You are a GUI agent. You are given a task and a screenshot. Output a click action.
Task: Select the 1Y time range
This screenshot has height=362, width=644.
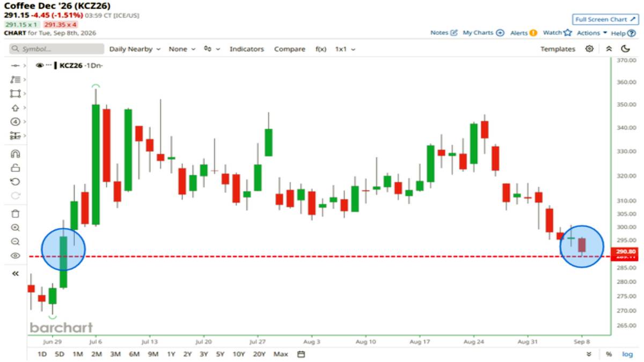coord(171,354)
